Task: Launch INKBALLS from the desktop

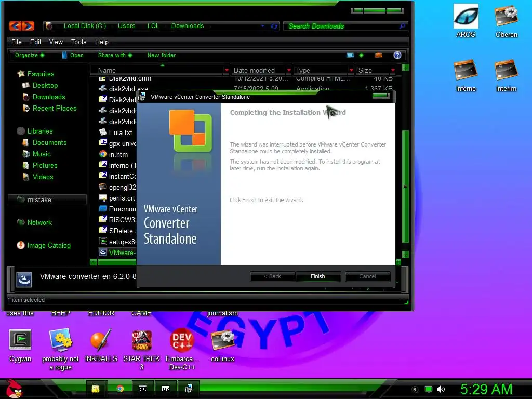Action: 101,345
